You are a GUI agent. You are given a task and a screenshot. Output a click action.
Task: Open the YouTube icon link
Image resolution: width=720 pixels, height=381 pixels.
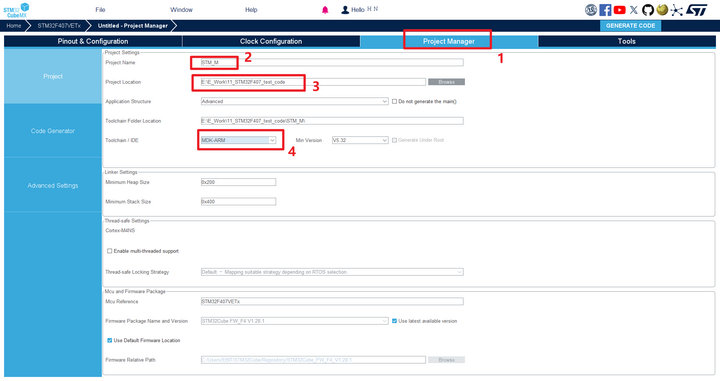[x=619, y=10]
